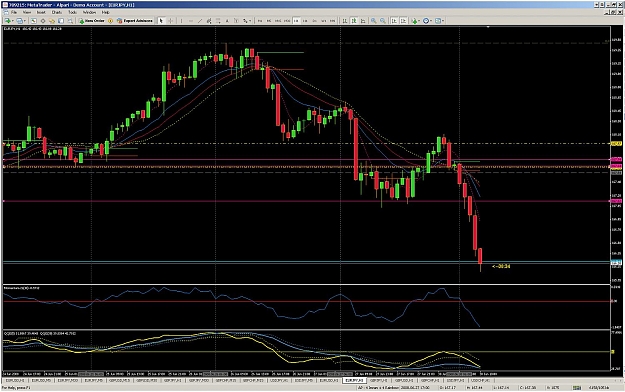Click the connection status bars indicator
This screenshot has height=392, width=625.
point(577,388)
